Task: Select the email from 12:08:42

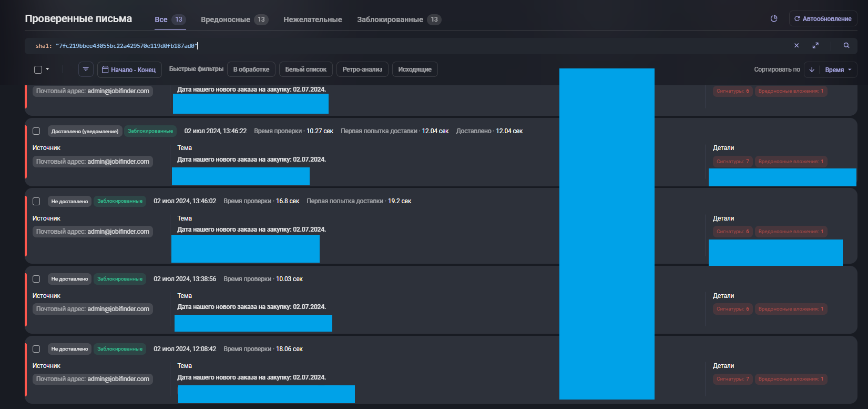Action: click(36, 349)
